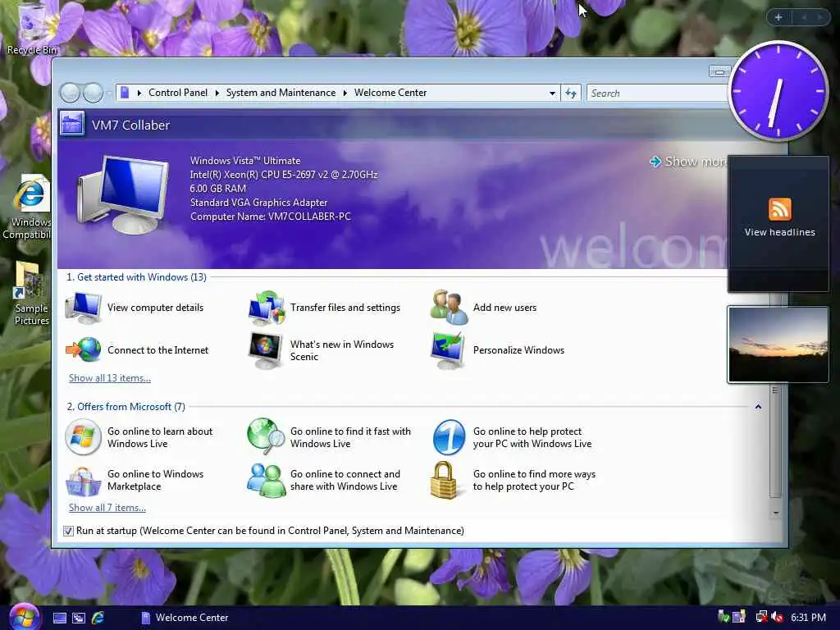This screenshot has height=630, width=840.
Task: Click the refresh button beside address bar
Action: pos(571,94)
